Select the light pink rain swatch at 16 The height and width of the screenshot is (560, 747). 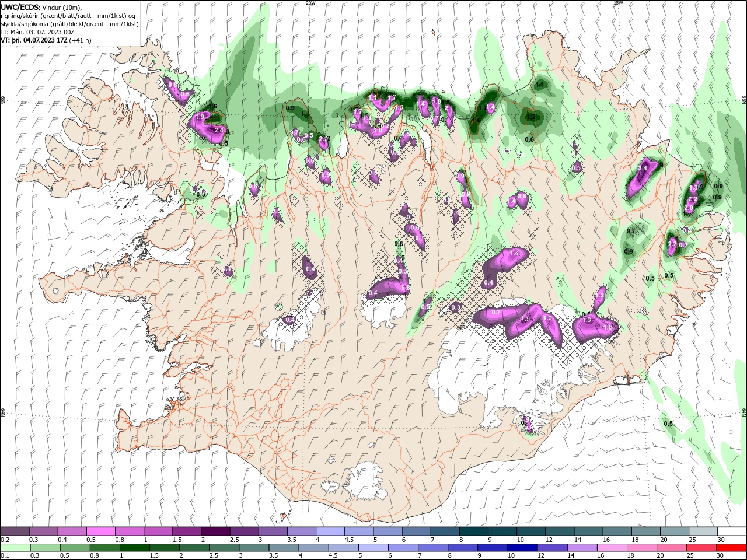click(x=611, y=548)
